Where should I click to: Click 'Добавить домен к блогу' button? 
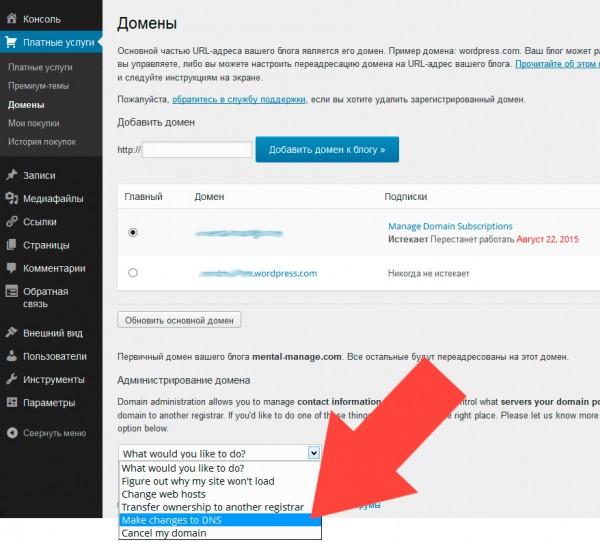point(327,149)
